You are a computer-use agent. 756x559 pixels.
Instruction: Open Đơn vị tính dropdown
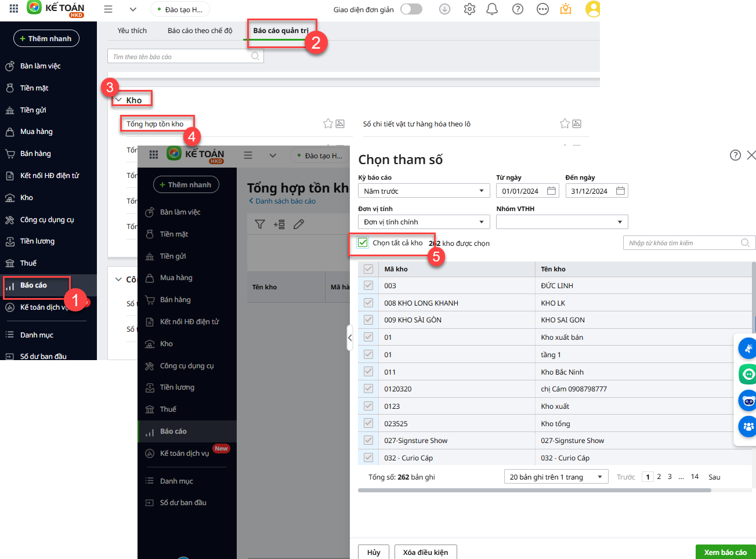click(x=424, y=222)
